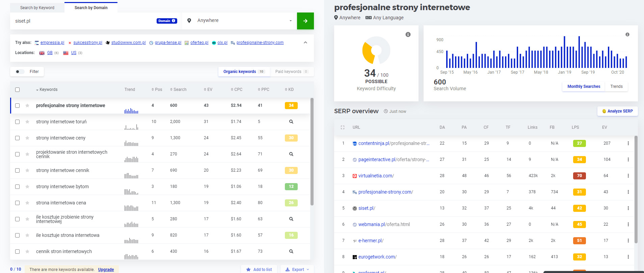Check the box for ile kosztuje strona internetowa
Viewport: 644px width, 273px height.
pos(18,235)
